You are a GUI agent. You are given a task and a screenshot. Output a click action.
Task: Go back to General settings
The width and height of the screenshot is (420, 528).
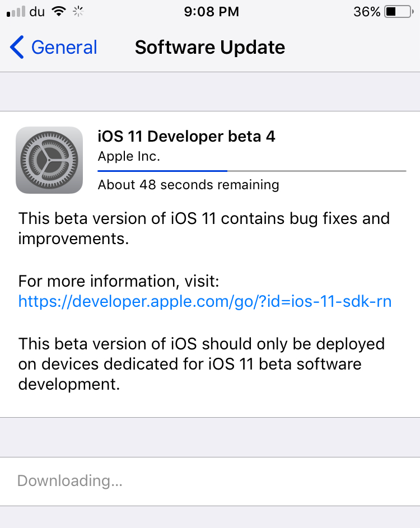tap(54, 47)
